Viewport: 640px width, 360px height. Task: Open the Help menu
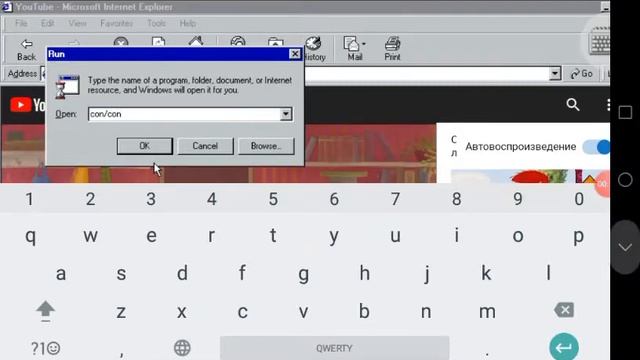pos(187,23)
